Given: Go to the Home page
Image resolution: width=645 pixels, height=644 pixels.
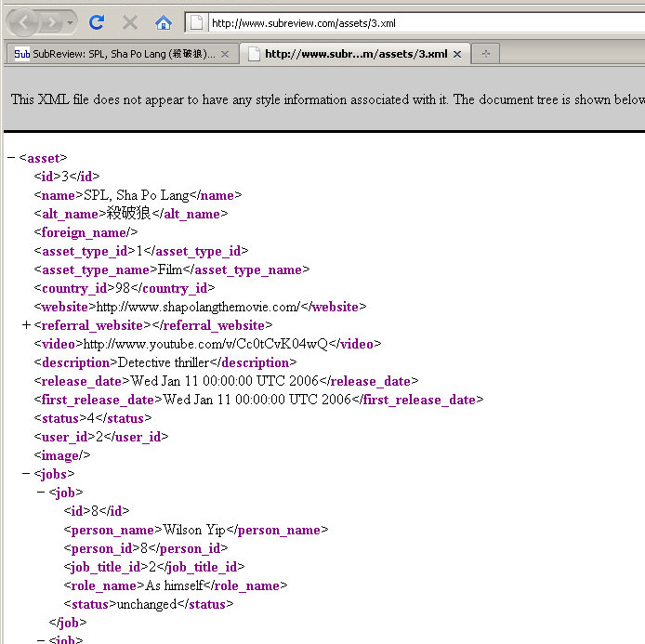Looking at the screenshot, I should [164, 21].
